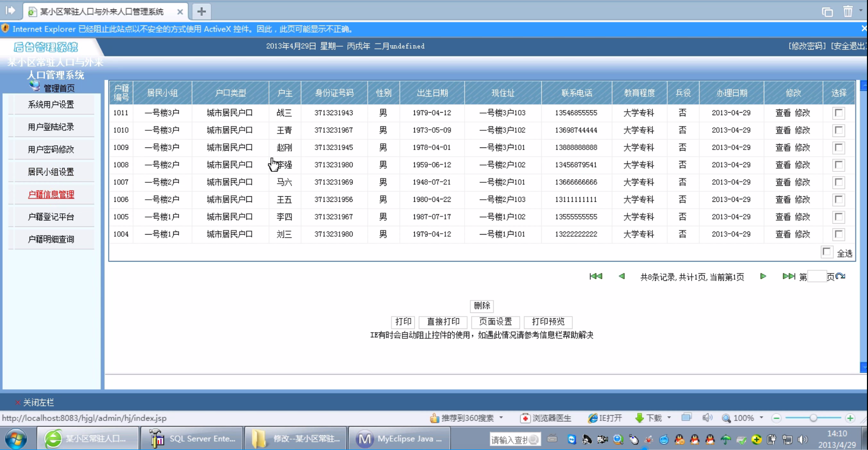Click the browser zoom slider handle
The width and height of the screenshot is (868, 450).
(813, 418)
